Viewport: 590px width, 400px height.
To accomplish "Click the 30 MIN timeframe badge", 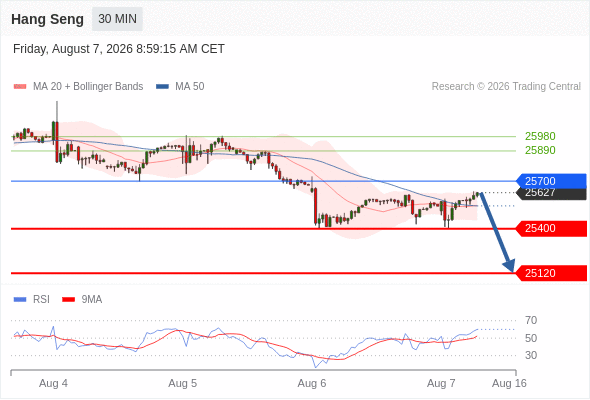I will (x=117, y=19).
